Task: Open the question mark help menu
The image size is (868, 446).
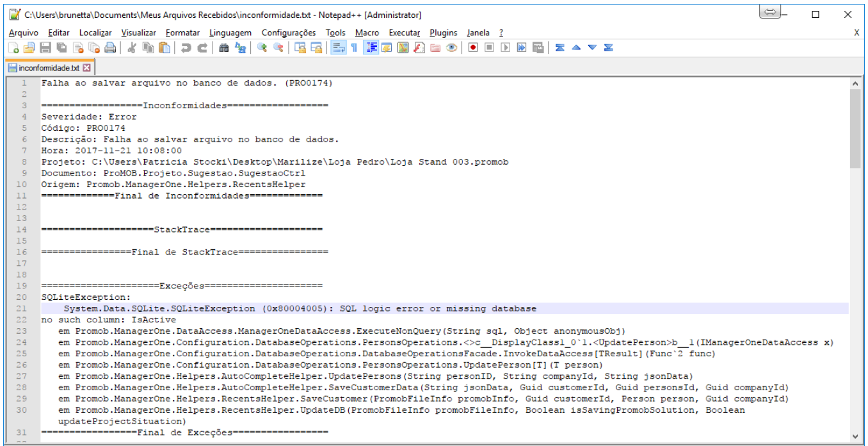Action: pyautogui.click(x=501, y=33)
